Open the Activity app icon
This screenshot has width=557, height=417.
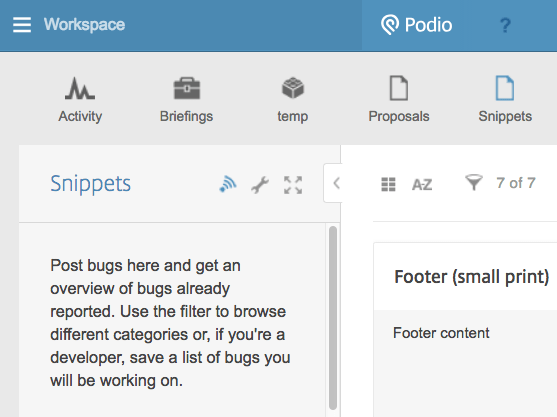[x=80, y=99]
